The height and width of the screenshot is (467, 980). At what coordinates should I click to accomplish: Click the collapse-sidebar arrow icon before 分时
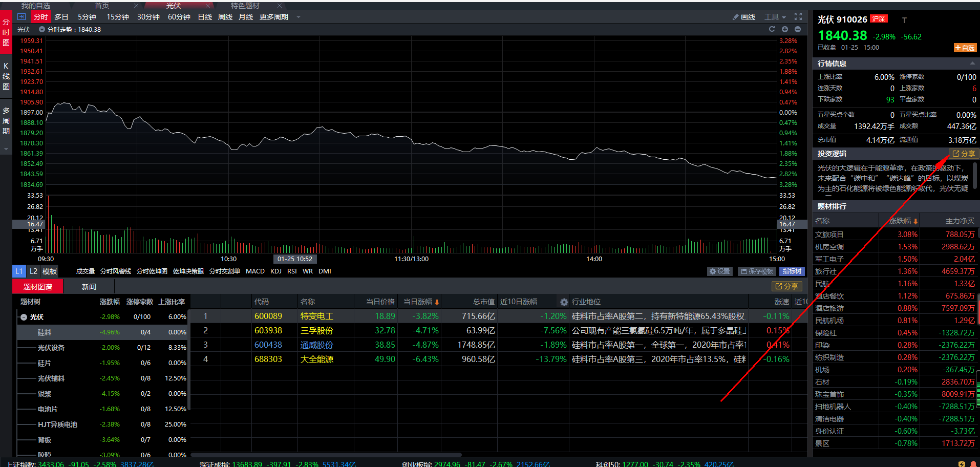coord(22,17)
